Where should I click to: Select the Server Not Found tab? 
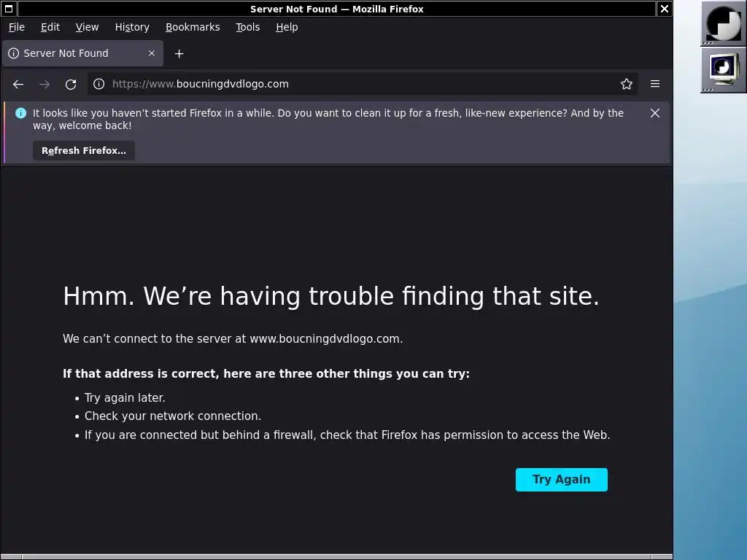coord(82,53)
